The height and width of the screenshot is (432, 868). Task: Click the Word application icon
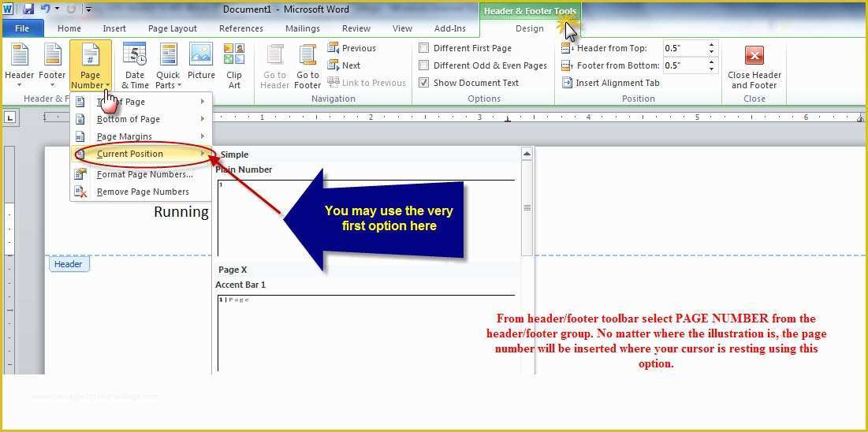(x=9, y=9)
